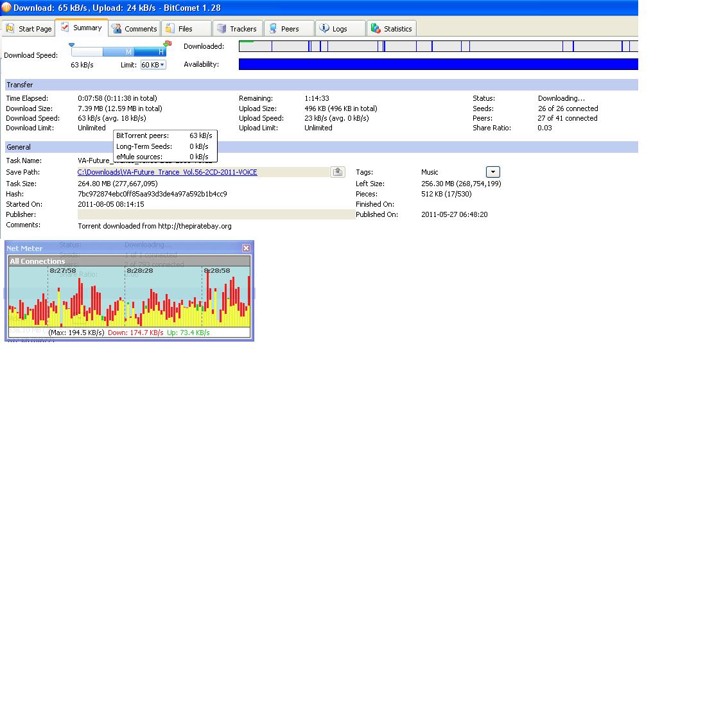Click the 'All Connections' label in Net Meter
The width and height of the screenshot is (705, 728).
click(x=38, y=261)
